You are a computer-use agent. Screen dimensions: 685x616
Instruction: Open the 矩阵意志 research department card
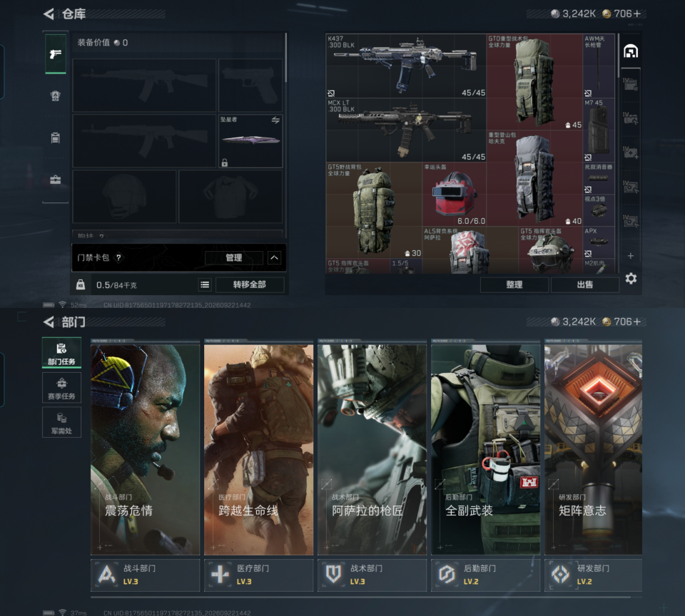pos(593,448)
